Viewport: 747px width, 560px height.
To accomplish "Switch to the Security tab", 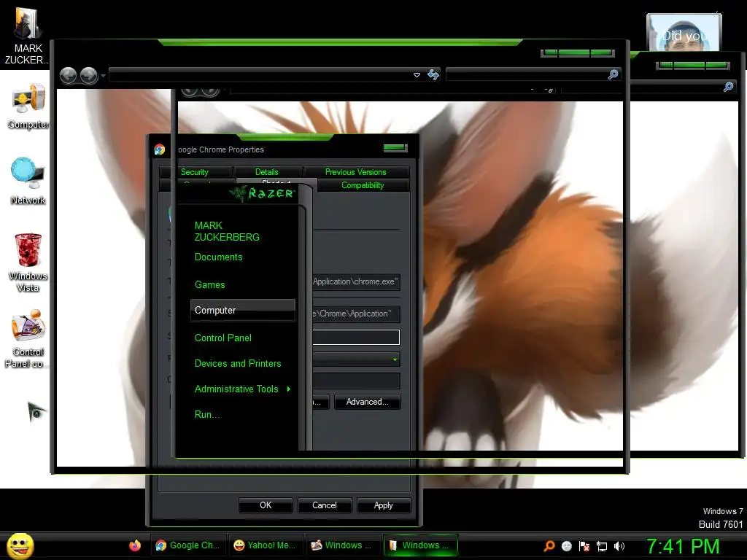I will pyautogui.click(x=194, y=172).
